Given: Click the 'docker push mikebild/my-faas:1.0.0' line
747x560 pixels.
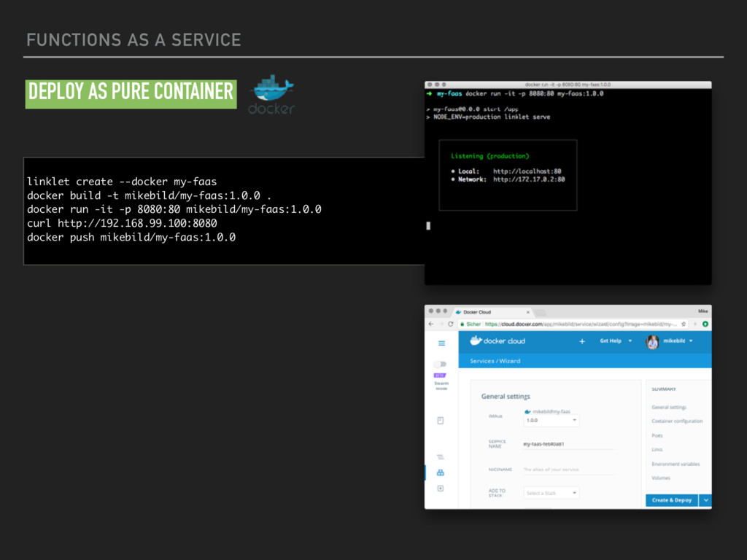Looking at the screenshot, I should (131, 237).
